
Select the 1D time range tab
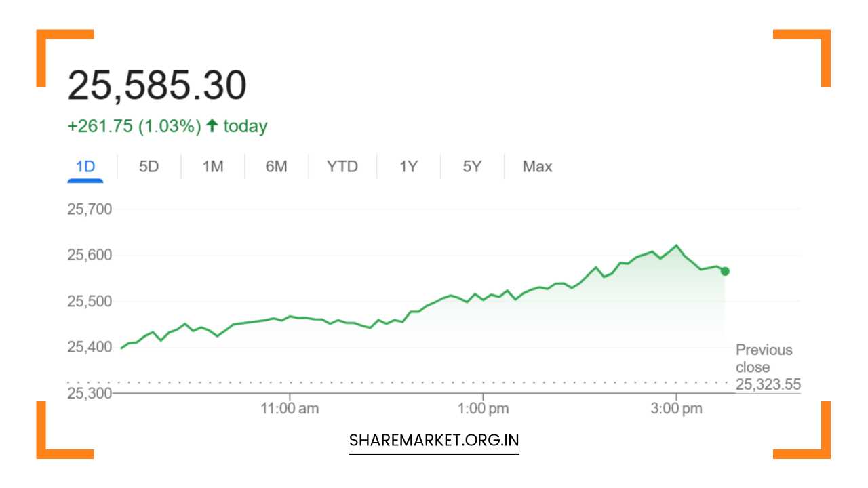[x=85, y=167]
